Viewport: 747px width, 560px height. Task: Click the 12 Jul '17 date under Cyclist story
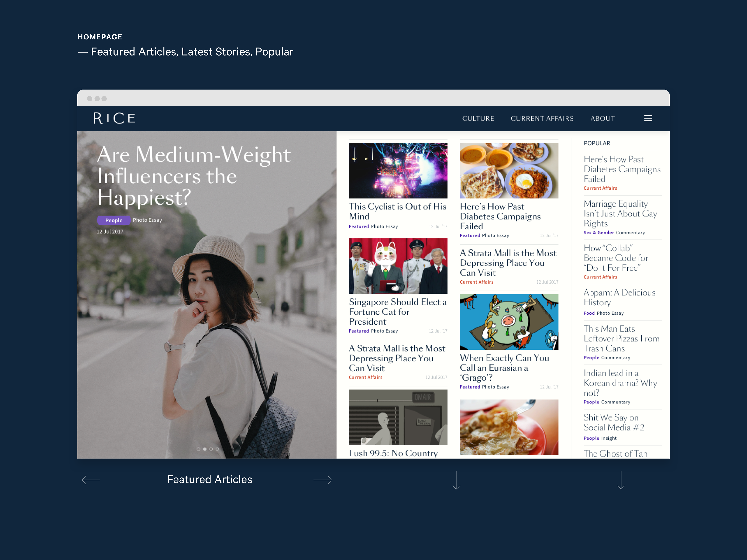438,227
